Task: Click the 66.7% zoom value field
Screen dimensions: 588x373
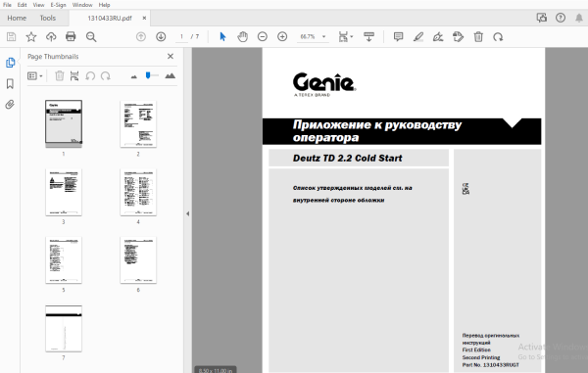Action: [x=308, y=36]
